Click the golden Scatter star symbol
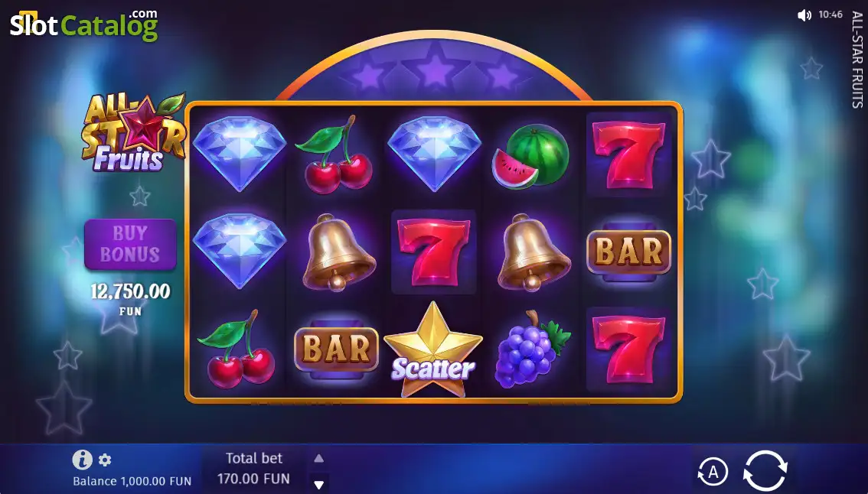This screenshot has height=494, width=868. point(433,350)
